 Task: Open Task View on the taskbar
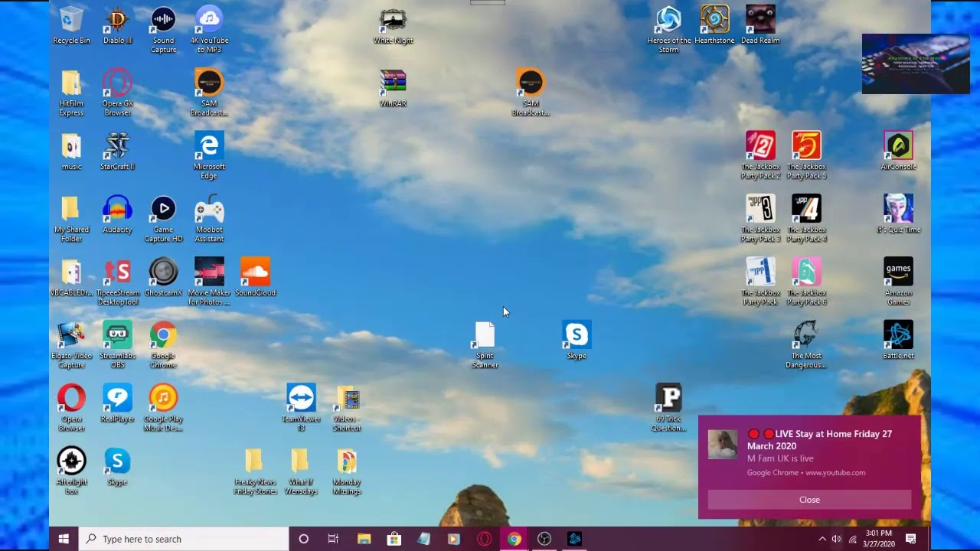[x=333, y=539]
